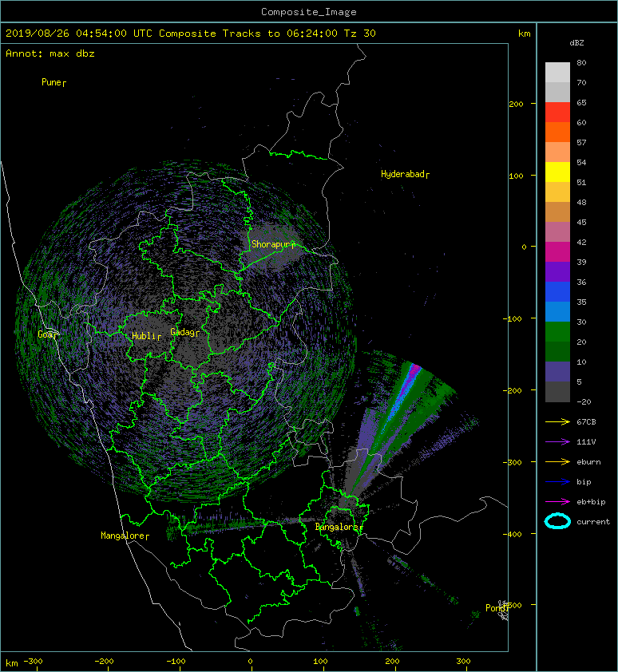
Task: Click the Goa city label
Action: click(x=47, y=334)
